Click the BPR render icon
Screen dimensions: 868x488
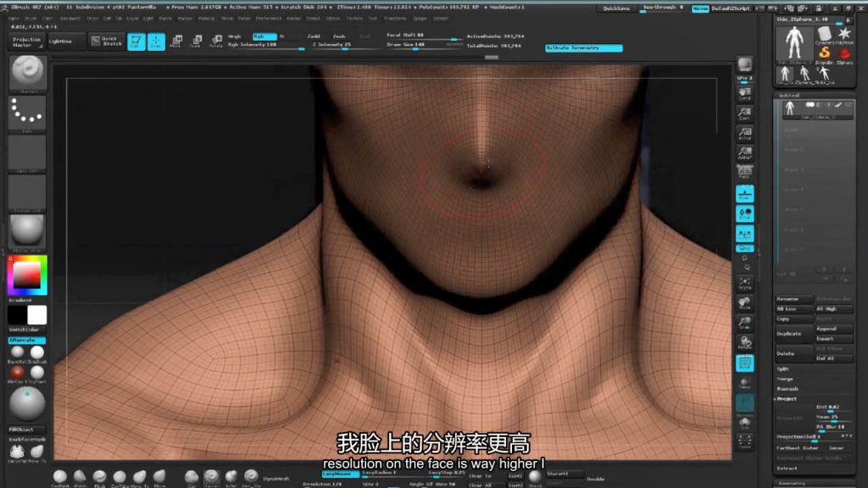tap(744, 66)
